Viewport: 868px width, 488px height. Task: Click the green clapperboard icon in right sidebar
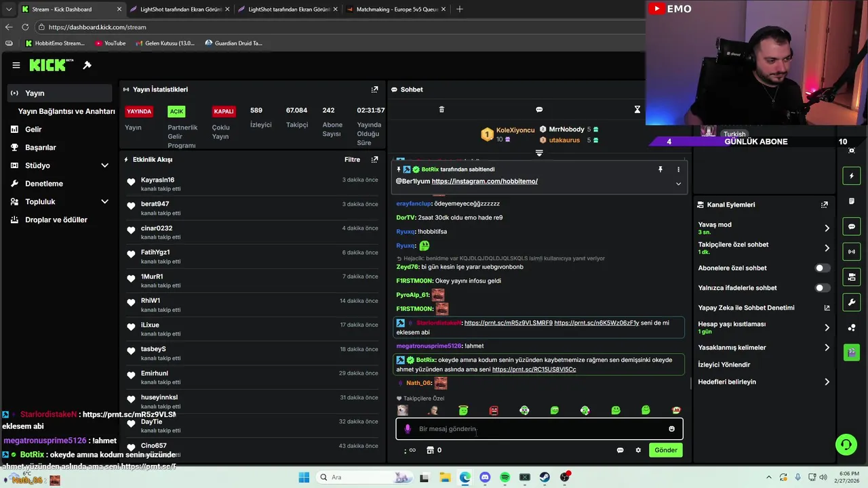click(852, 352)
